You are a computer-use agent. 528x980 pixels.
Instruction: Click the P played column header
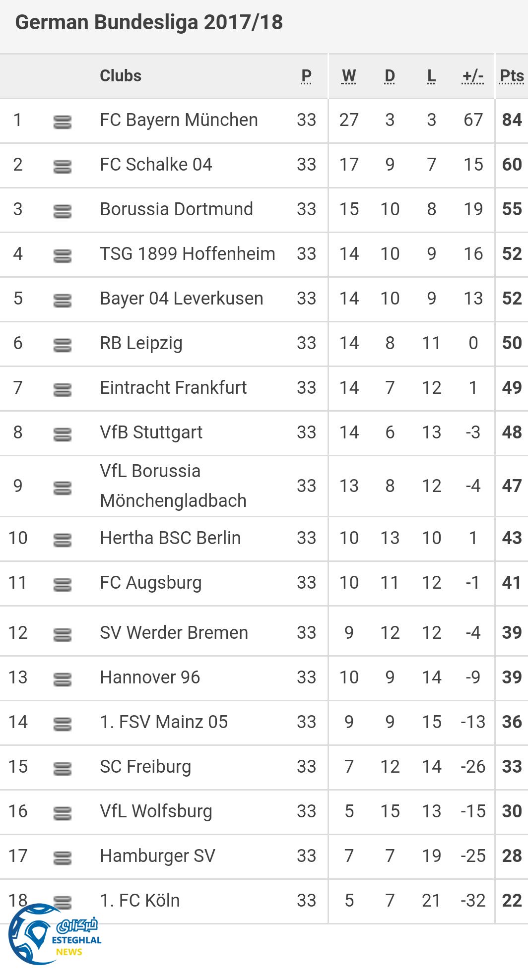[306, 76]
